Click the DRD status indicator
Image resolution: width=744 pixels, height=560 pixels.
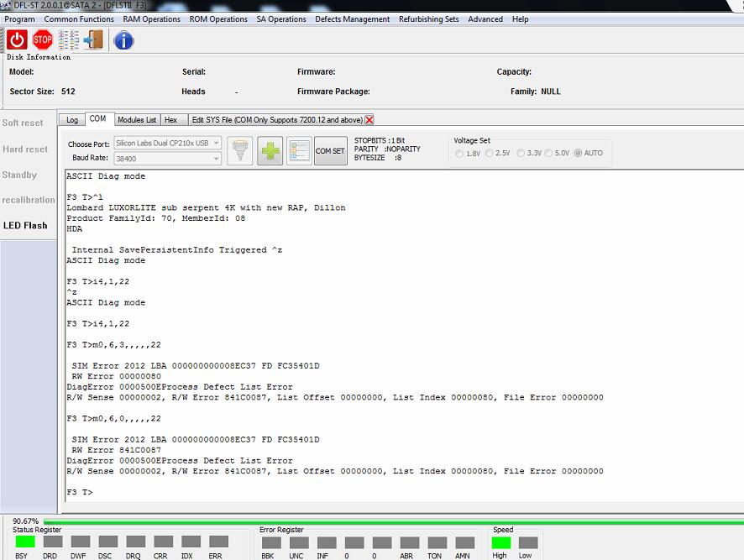[53, 542]
